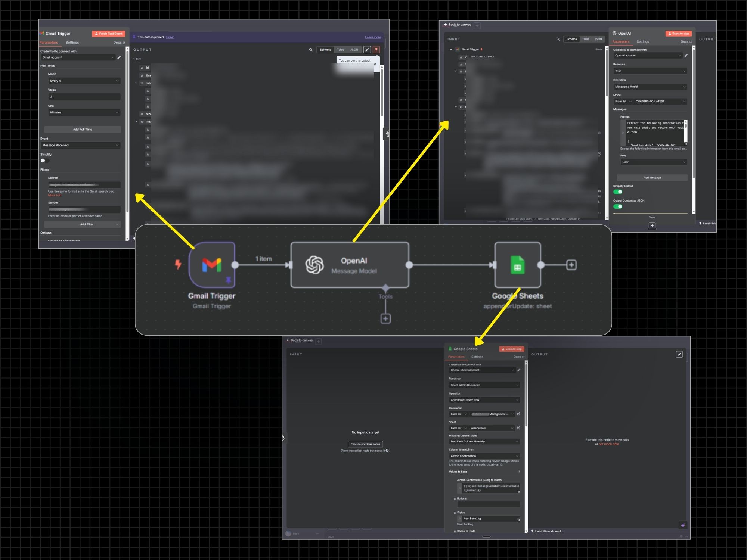The height and width of the screenshot is (560, 747).
Task: Click the Unpin link in pinned banner
Action: tap(170, 37)
